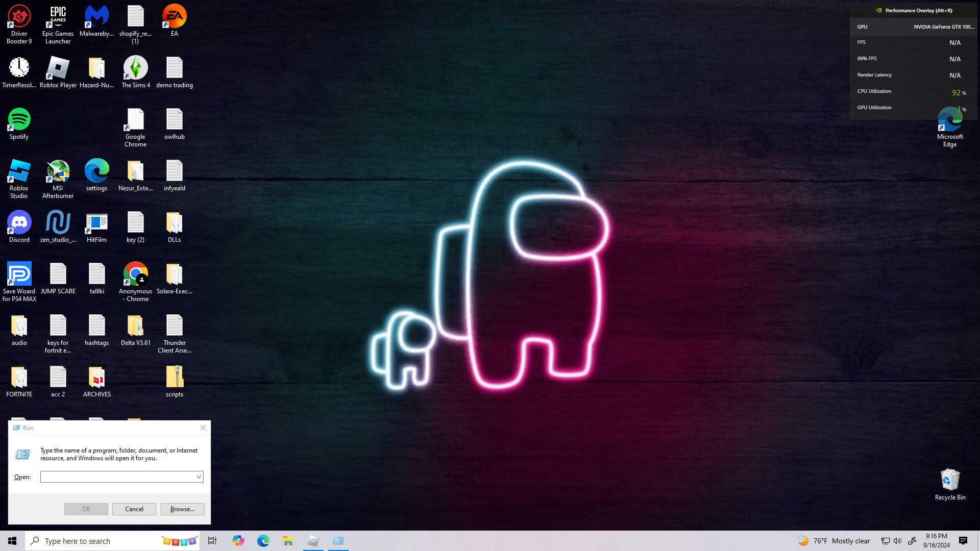Click the Epic Games Launcher icon

coord(58,16)
